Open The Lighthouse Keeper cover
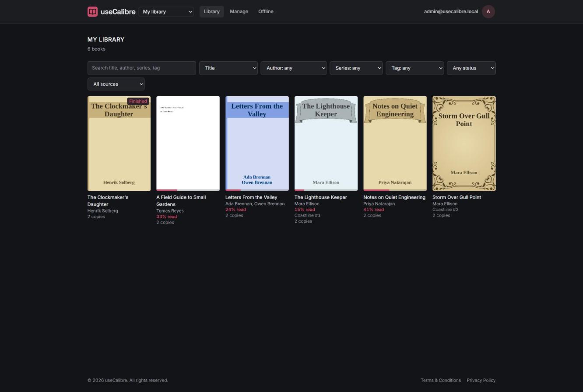The width and height of the screenshot is (583, 392). (326, 143)
